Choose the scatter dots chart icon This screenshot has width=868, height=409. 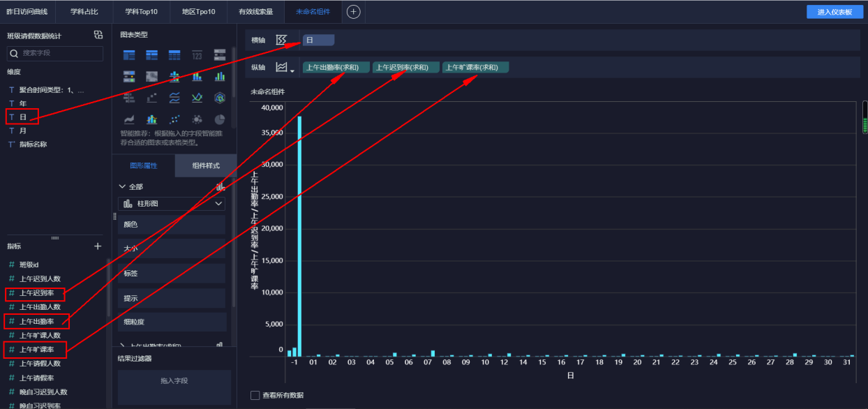point(174,119)
